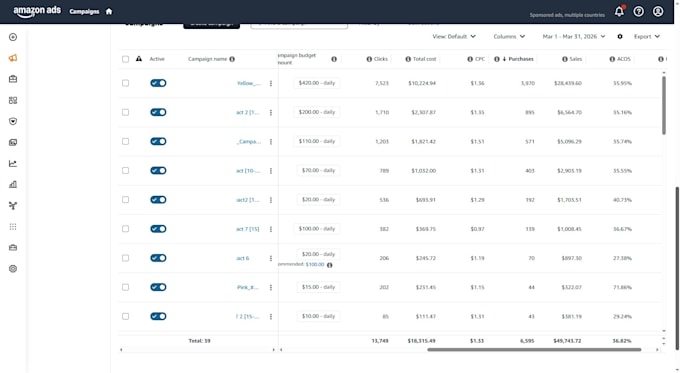The width and height of the screenshot is (680, 373).
Task: Click info icon next to Clicks header
Action: tap(369, 59)
